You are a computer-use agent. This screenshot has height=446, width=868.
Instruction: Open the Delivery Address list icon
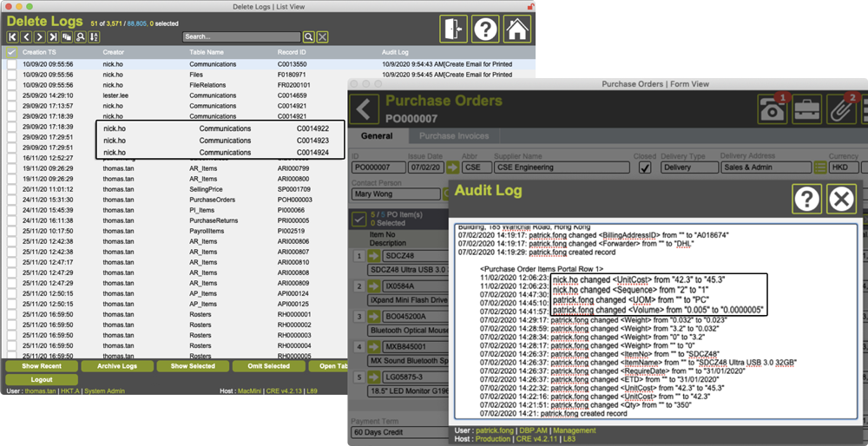820,167
